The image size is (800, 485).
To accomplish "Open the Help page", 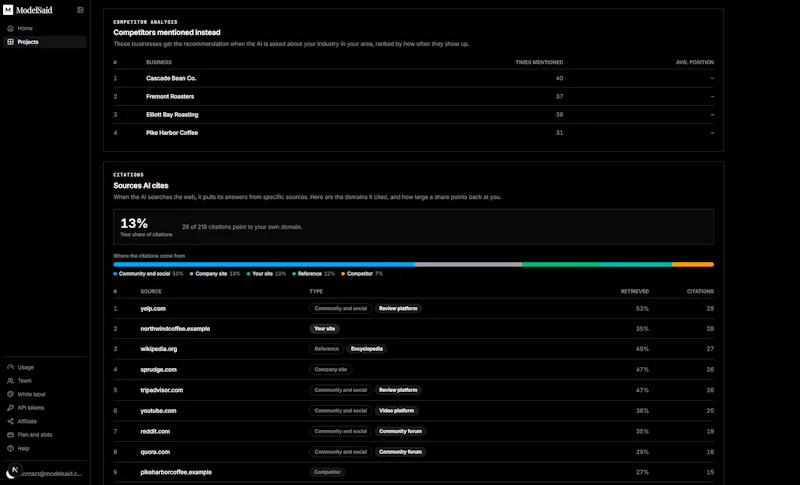I will coord(45,448).
